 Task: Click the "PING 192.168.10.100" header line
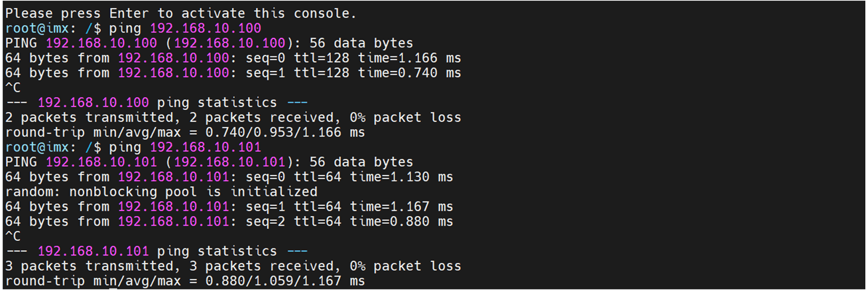point(209,43)
